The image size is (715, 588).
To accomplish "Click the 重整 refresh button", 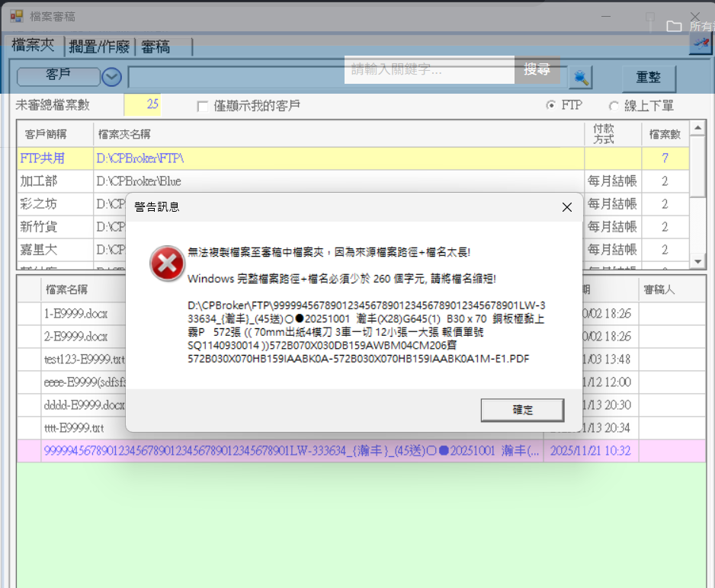I will click(x=648, y=77).
